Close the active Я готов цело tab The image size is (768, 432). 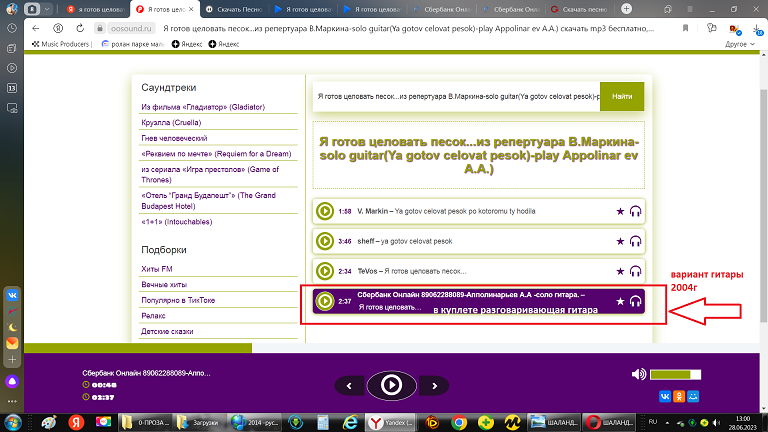[x=191, y=9]
